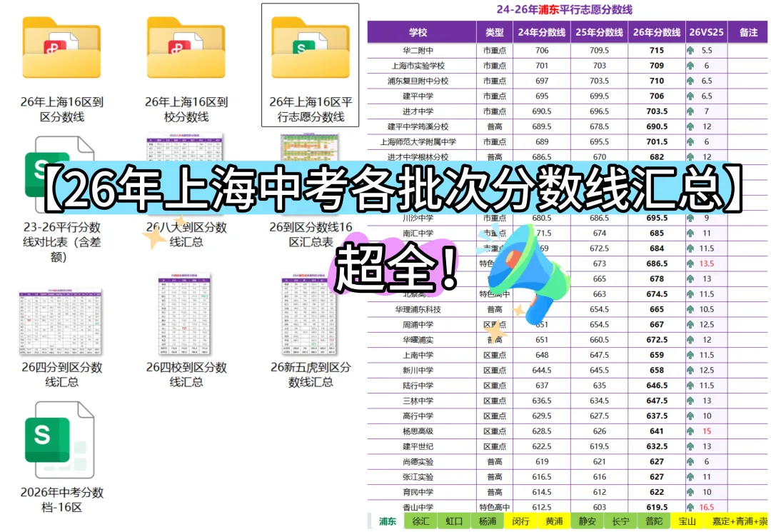Click the 24年分数线 column header
Image resolution: width=771 pixels, height=532 pixels.
541,32
